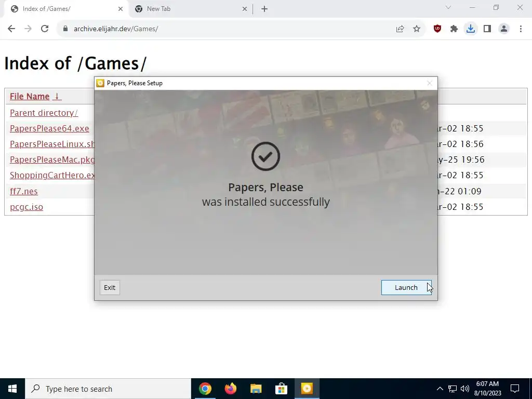Open File Explorer from the taskbar
Image resolution: width=532 pixels, height=399 pixels.
256,389
